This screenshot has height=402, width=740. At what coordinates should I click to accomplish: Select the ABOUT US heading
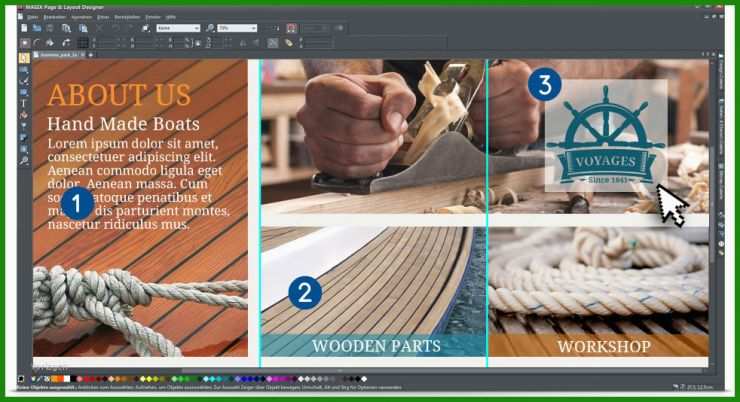tap(119, 94)
